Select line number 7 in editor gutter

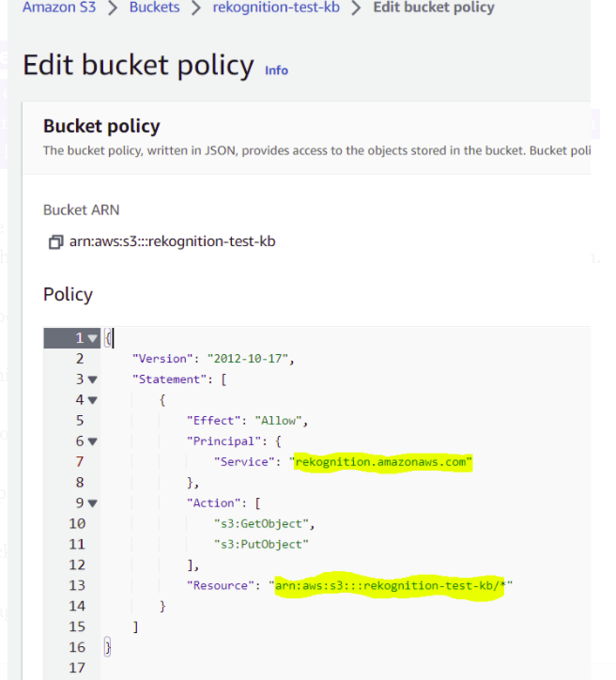pos(79,462)
